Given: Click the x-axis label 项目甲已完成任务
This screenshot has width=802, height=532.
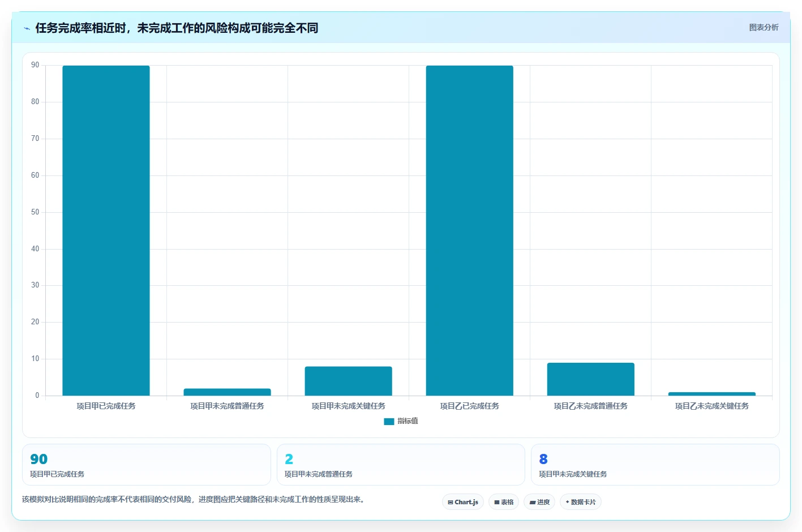Looking at the screenshot, I should click(x=106, y=406).
